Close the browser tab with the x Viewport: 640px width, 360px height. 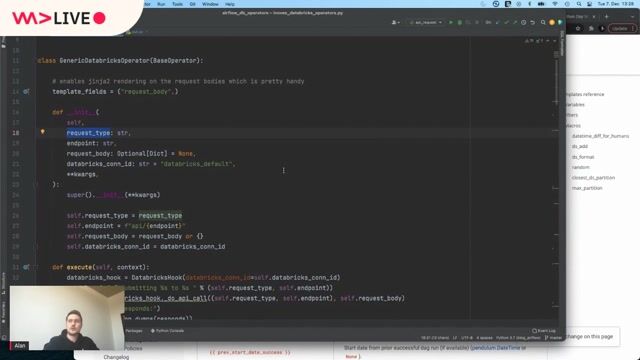pyautogui.click(x=594, y=17)
